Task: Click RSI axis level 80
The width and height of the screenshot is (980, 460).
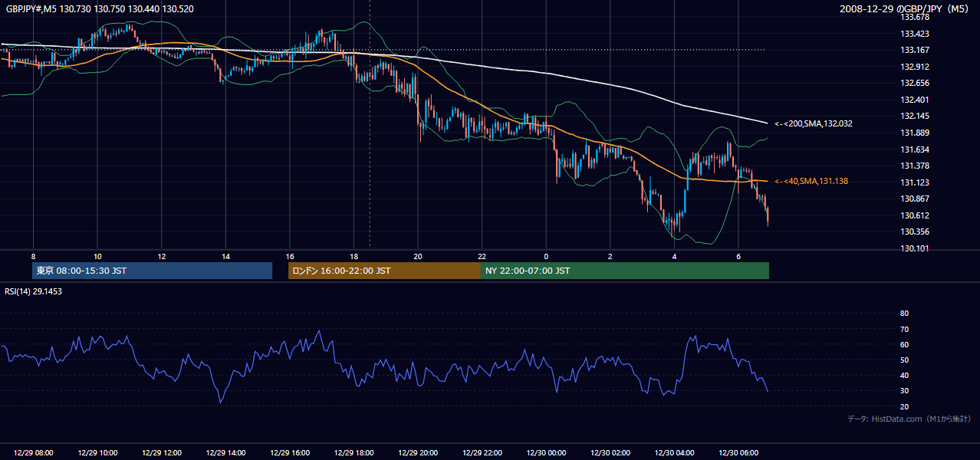Action: 904,314
